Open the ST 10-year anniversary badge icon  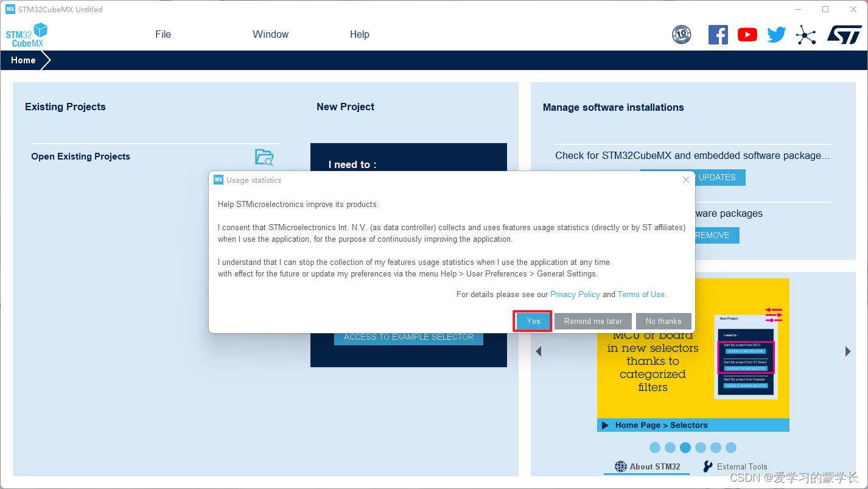(681, 35)
